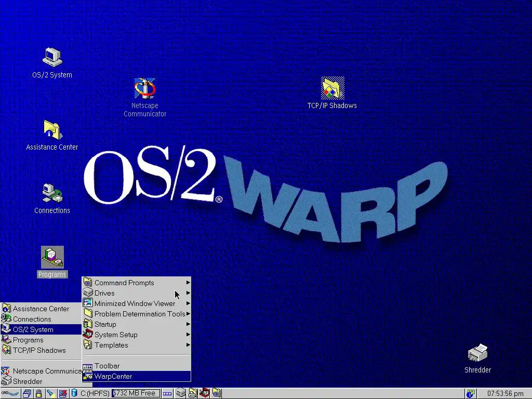Screen dimensions: 532x399
Task: Choose Netscape Communicator in the WarpCenter menu
Action: pyautogui.click(x=41, y=371)
